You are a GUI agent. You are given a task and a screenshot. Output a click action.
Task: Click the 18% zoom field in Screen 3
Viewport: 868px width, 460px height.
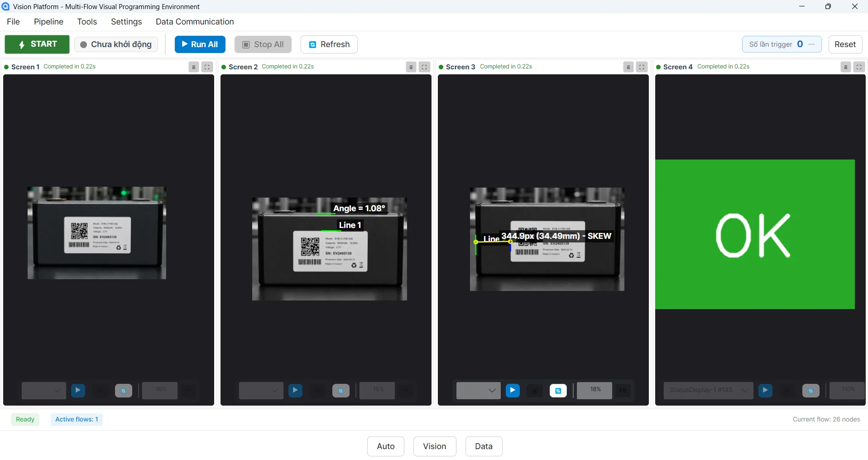(x=595, y=390)
